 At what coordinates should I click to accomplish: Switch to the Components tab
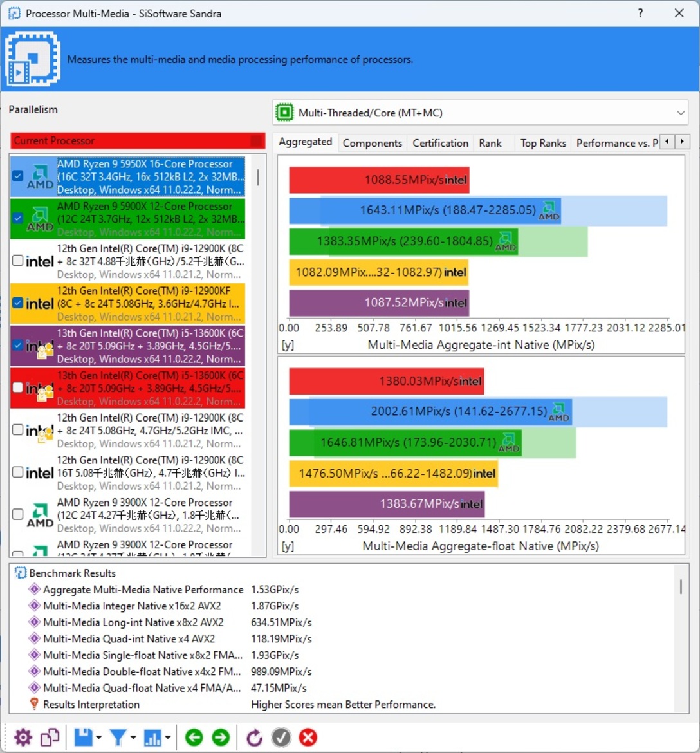(x=372, y=143)
